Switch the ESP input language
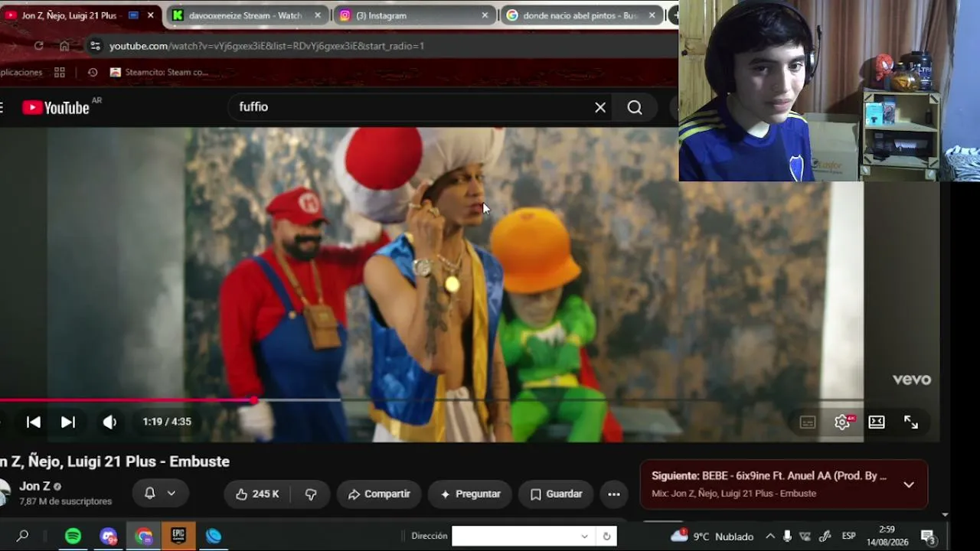Image resolution: width=980 pixels, height=551 pixels. [848, 536]
